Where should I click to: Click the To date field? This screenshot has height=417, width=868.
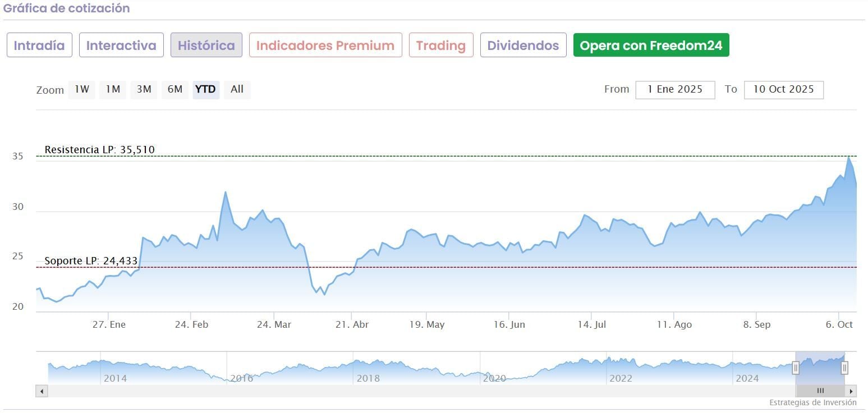(x=783, y=90)
